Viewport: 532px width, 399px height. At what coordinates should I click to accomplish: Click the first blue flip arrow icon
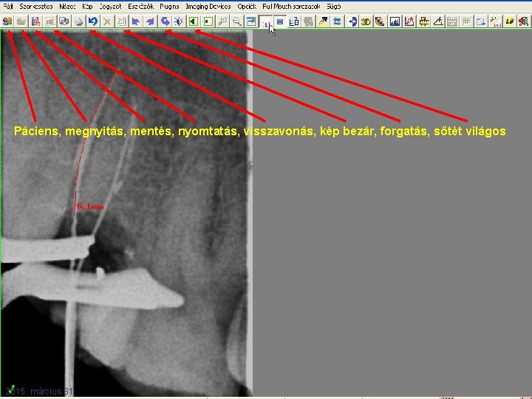click(x=136, y=21)
